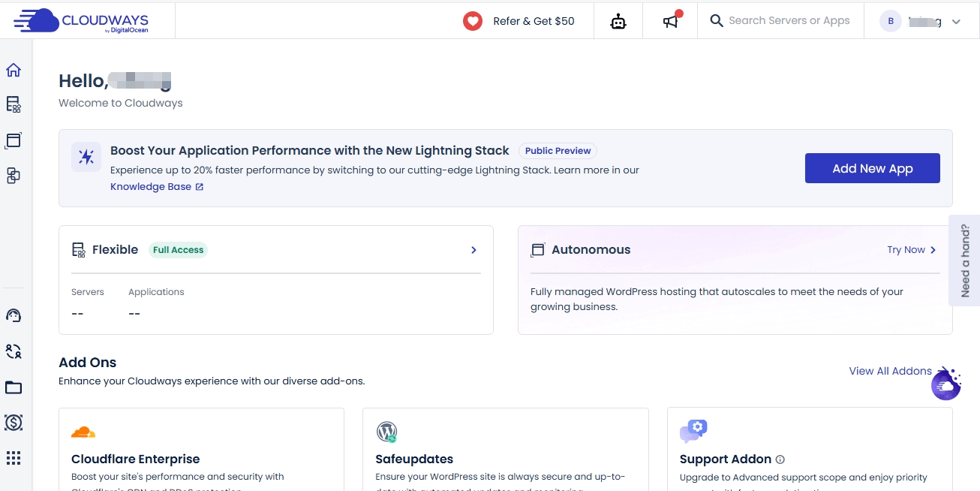Select the Autonomous window icon in the sidebar
Viewport: 980px width, 491px height.
pyautogui.click(x=14, y=140)
